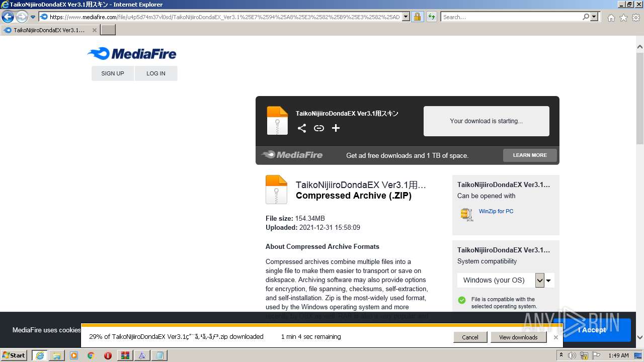The width and height of the screenshot is (644, 362).
Task: Click the taskbar clock showing 1:49 AM
Action: pyautogui.click(x=618, y=355)
